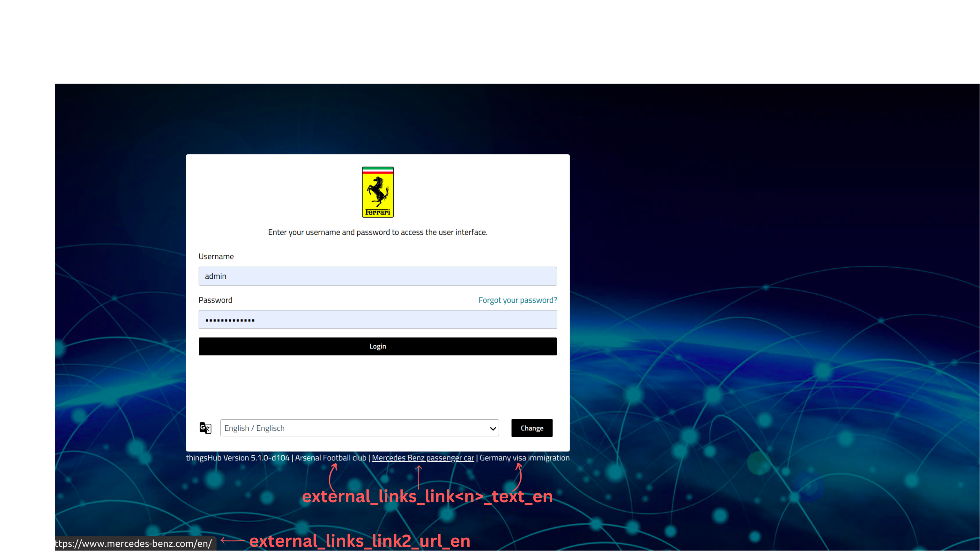Viewport: 980px width, 551px height.
Task: Open the Forgot your password link
Action: coord(517,300)
